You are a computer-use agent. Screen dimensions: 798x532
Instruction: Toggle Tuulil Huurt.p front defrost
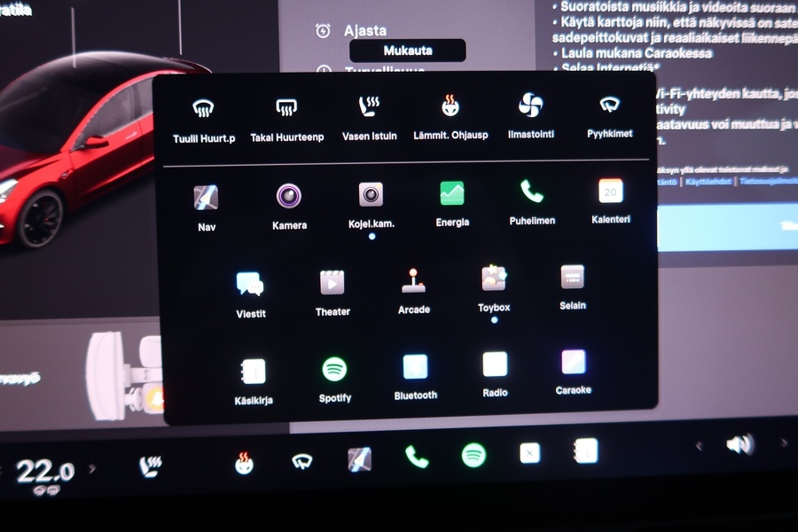(204, 110)
